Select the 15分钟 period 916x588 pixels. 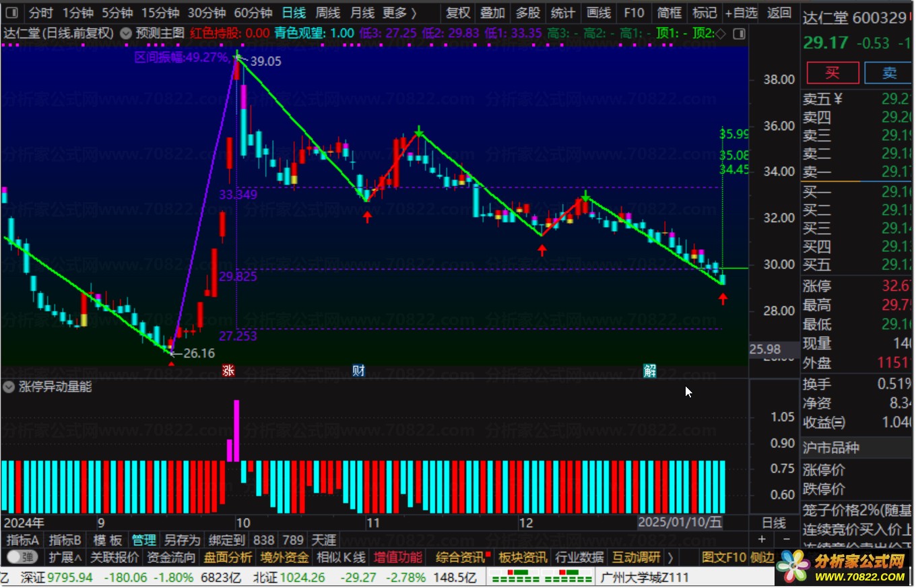tap(160, 13)
